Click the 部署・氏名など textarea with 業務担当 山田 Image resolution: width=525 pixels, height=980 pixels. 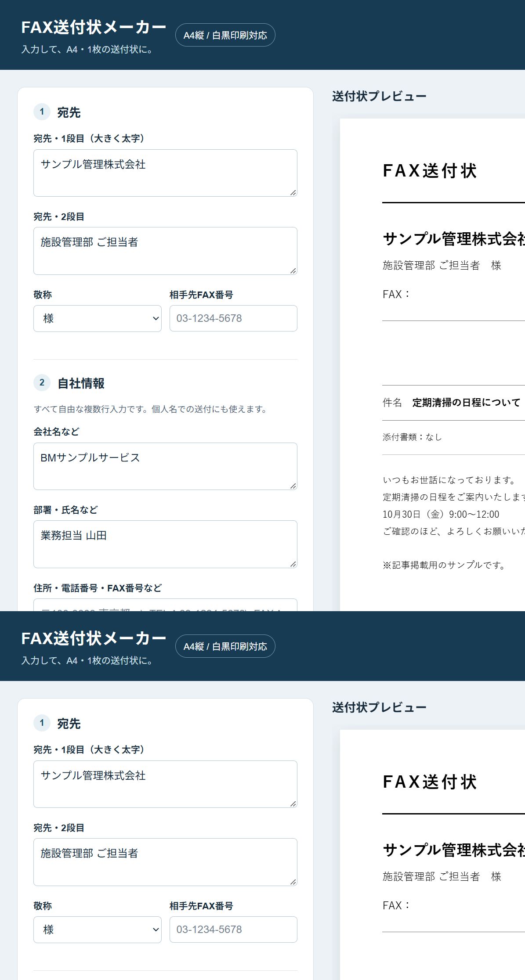(x=165, y=544)
